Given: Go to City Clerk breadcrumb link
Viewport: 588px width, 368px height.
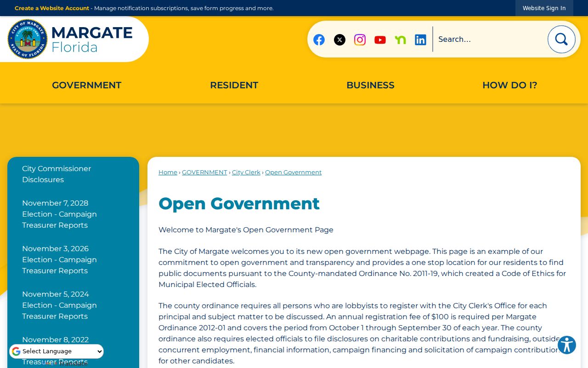Looking at the screenshot, I should (246, 172).
